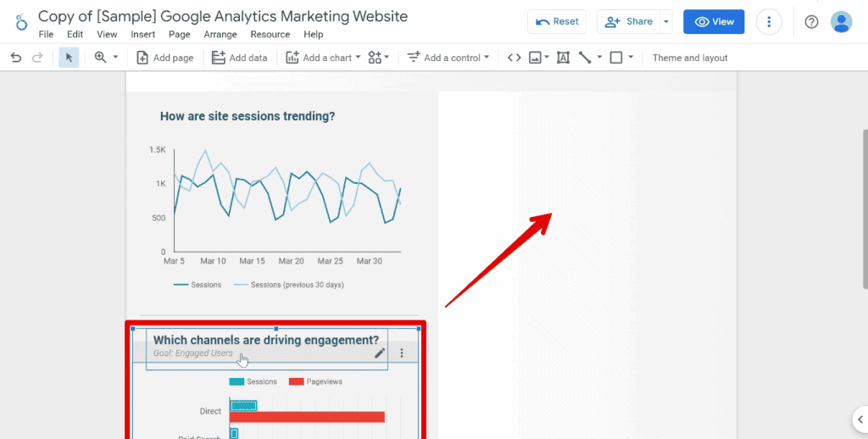Select the 'Which channels are driving engagement?' heading
The width and height of the screenshot is (868, 439).
click(266, 340)
